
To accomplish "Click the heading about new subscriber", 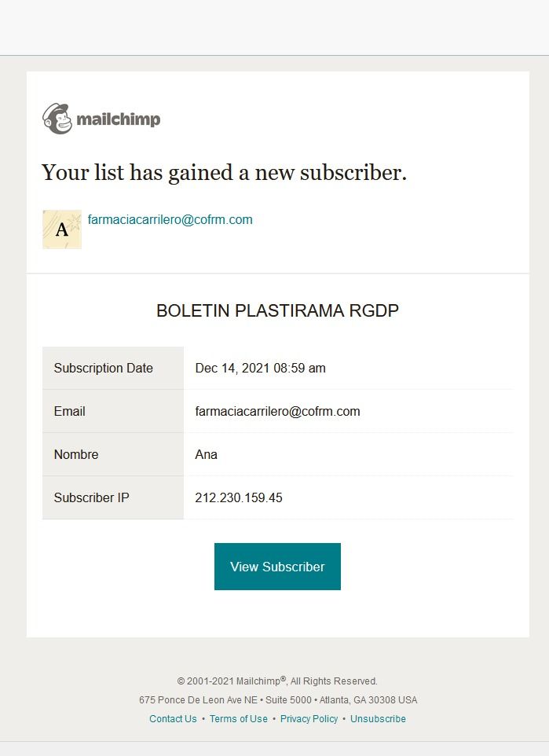I will 224,173.
